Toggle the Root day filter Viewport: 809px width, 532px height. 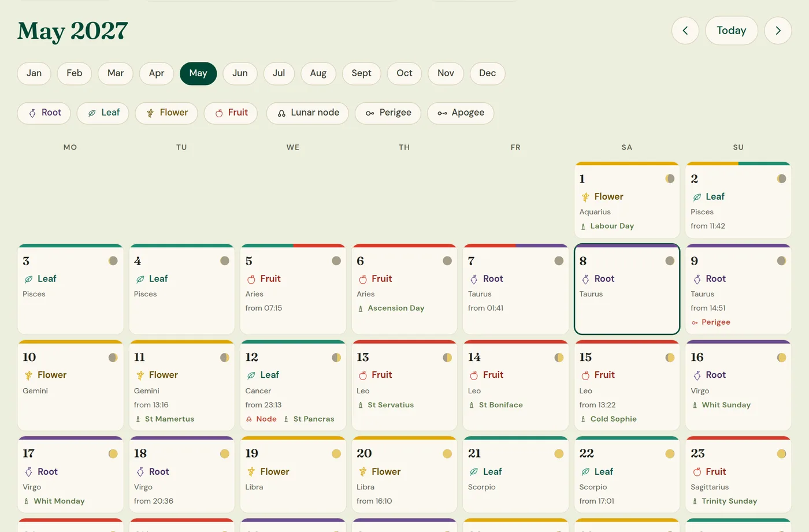pos(44,113)
